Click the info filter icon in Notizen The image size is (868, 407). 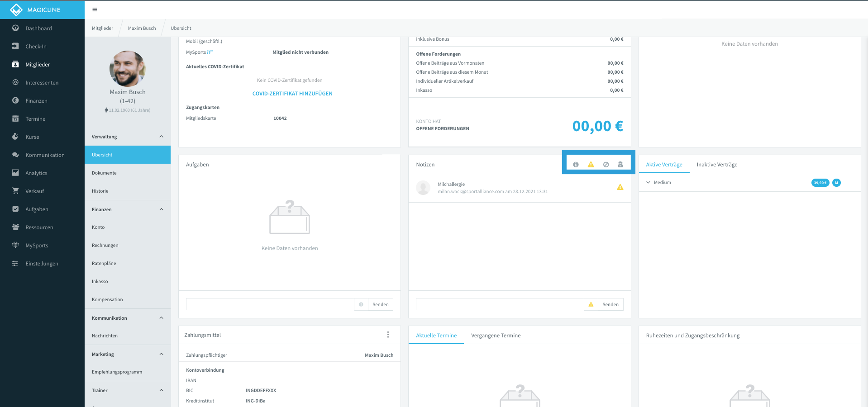tap(576, 165)
